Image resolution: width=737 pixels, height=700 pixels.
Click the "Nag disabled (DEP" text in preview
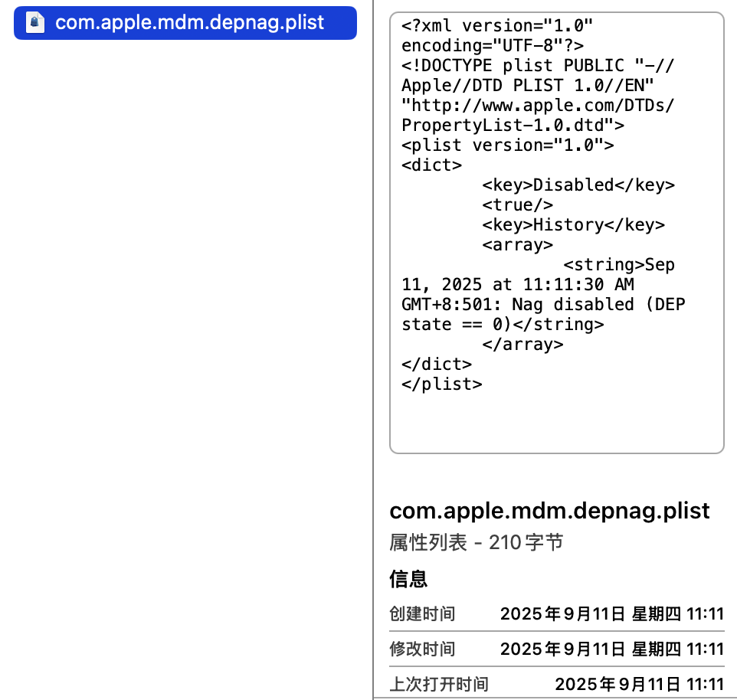(x=598, y=304)
